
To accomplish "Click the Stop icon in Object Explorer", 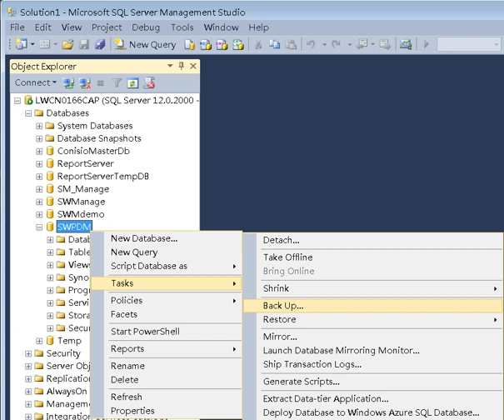I will [101, 83].
